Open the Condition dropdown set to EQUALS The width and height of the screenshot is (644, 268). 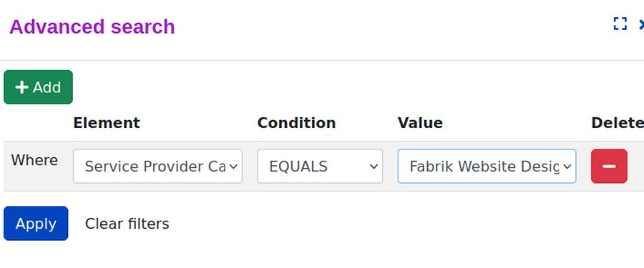pyautogui.click(x=320, y=166)
